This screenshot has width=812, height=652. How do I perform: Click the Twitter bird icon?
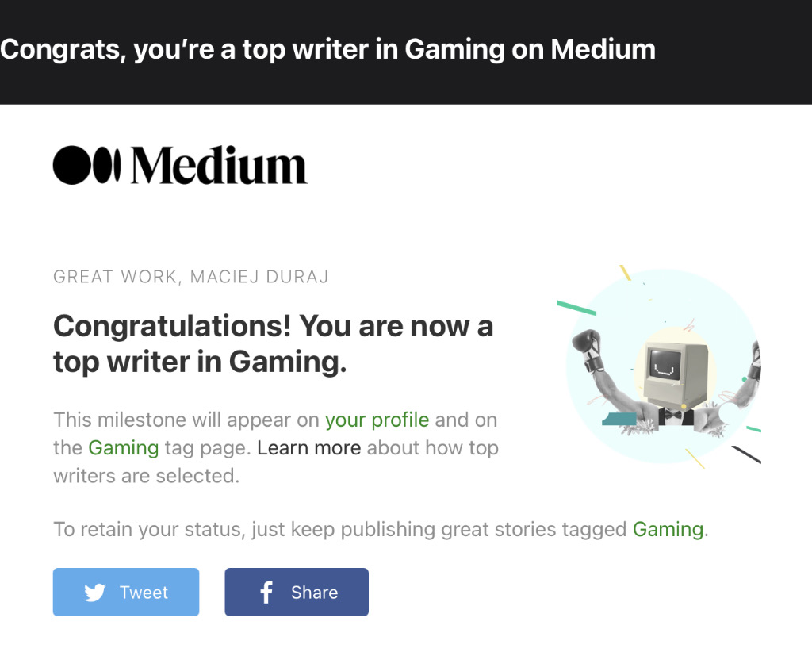pos(95,593)
